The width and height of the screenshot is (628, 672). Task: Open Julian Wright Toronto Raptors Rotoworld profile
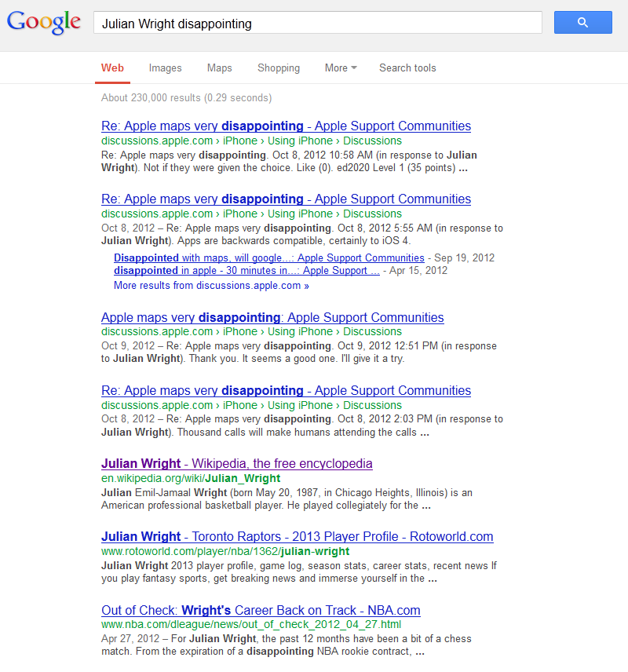point(297,537)
